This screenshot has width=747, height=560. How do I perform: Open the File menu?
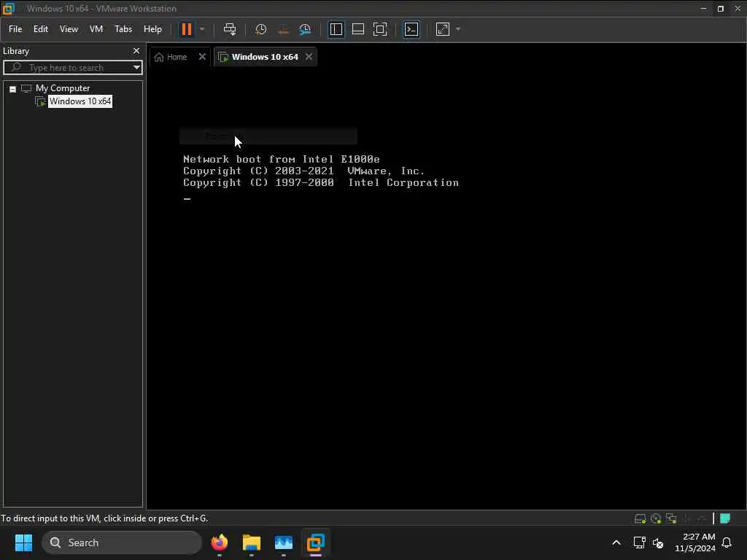(x=15, y=29)
